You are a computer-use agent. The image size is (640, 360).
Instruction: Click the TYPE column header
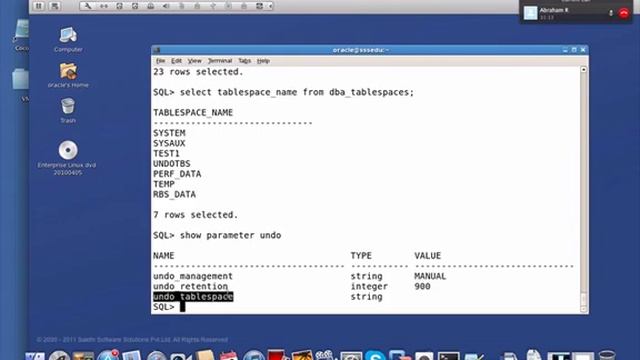(361, 256)
